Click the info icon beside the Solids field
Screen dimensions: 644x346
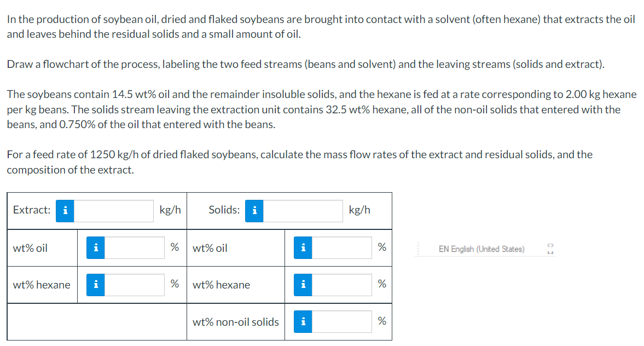254,211
